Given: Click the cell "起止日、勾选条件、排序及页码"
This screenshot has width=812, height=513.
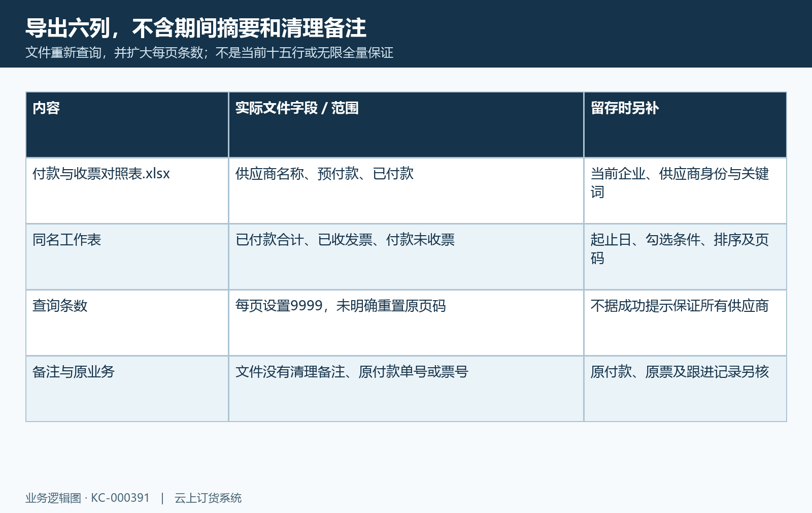Looking at the screenshot, I should [685, 257].
